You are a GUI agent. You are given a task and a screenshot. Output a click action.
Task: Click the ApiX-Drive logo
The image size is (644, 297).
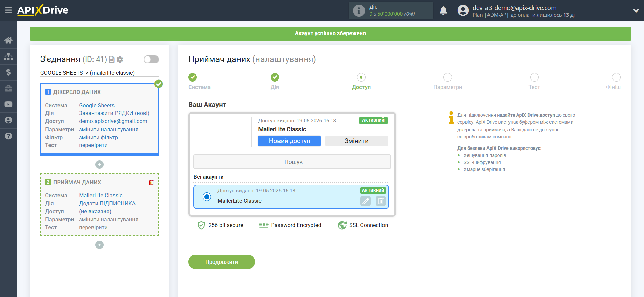point(43,10)
